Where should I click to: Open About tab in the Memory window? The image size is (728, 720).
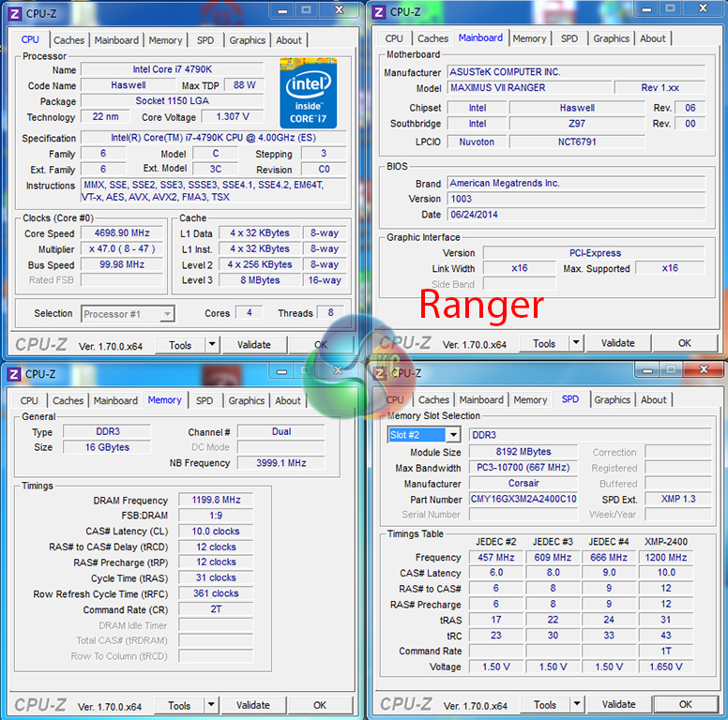288,400
